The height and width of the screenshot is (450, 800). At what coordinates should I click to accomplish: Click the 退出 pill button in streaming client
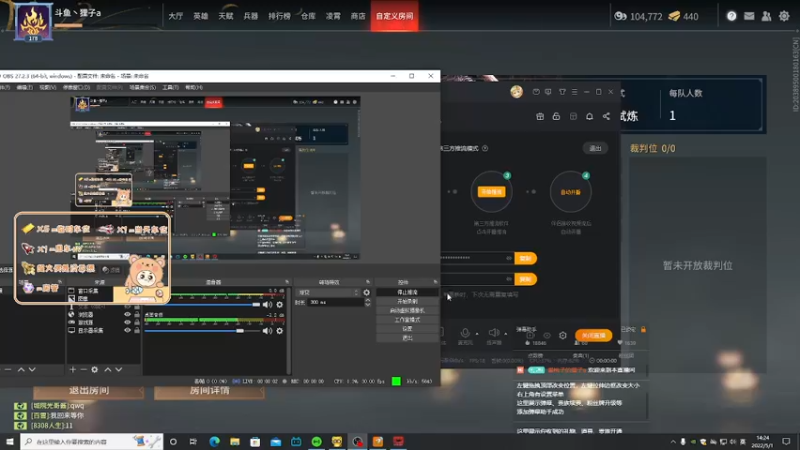[595, 148]
